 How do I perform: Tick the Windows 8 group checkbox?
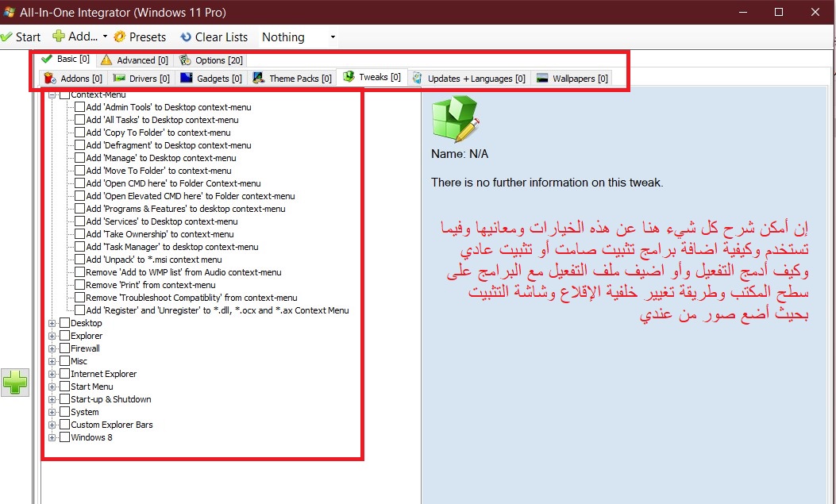pos(64,437)
